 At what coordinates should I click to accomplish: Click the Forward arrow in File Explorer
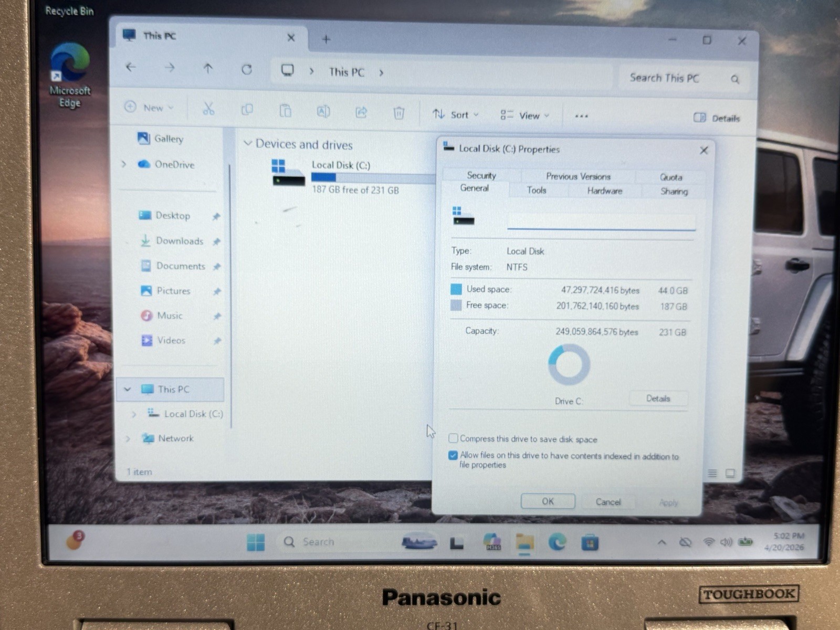[x=170, y=68]
